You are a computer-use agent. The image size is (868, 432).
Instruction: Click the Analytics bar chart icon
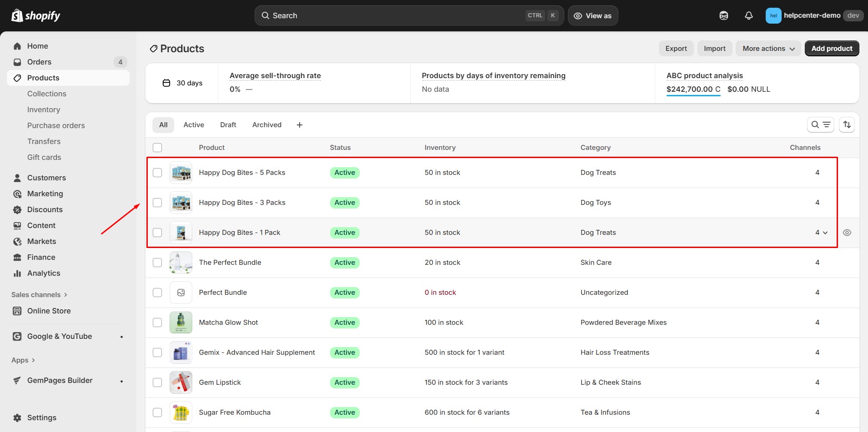pyautogui.click(x=17, y=273)
